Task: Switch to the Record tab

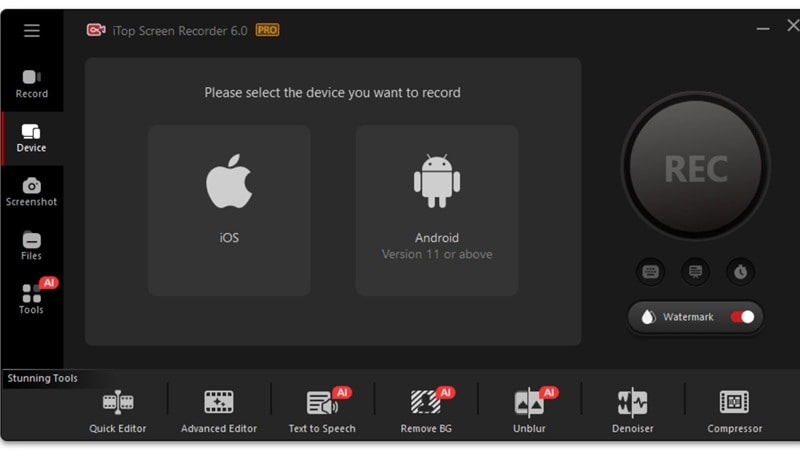Action: pyautogui.click(x=32, y=84)
